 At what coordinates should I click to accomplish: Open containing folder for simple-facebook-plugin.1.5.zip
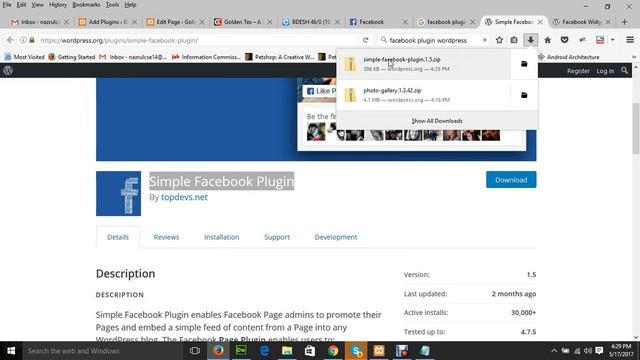click(x=524, y=64)
